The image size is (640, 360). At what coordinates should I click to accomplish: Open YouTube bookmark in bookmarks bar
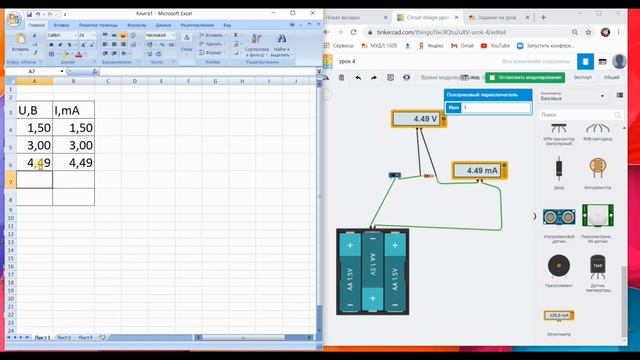tap(495, 46)
